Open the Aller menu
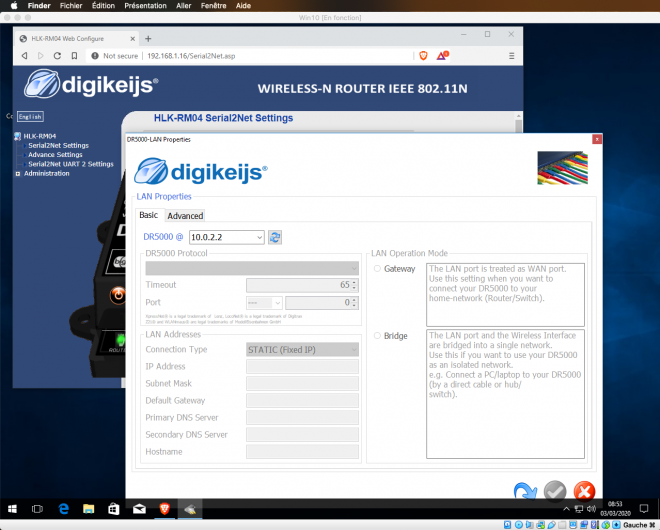Viewport: 660px width, 530px height. coord(184,5)
